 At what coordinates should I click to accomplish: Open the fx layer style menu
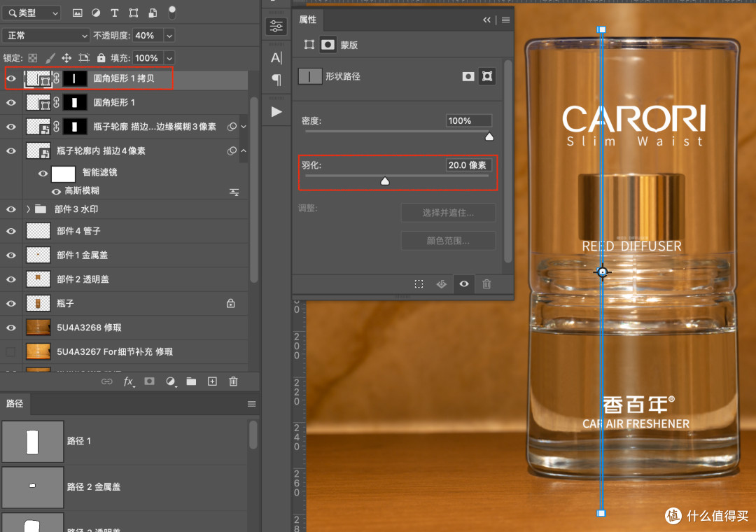click(129, 381)
